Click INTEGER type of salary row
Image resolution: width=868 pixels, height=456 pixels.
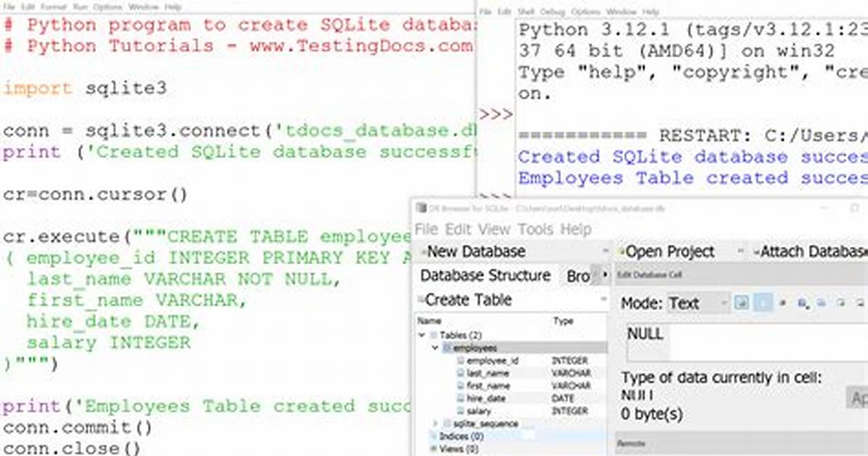pos(570,411)
